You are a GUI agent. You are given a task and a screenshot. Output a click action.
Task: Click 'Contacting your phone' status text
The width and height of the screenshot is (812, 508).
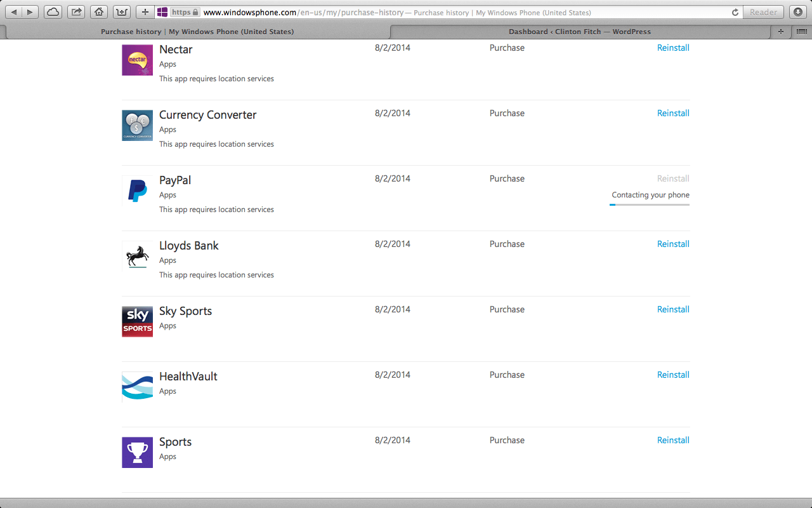click(x=650, y=195)
